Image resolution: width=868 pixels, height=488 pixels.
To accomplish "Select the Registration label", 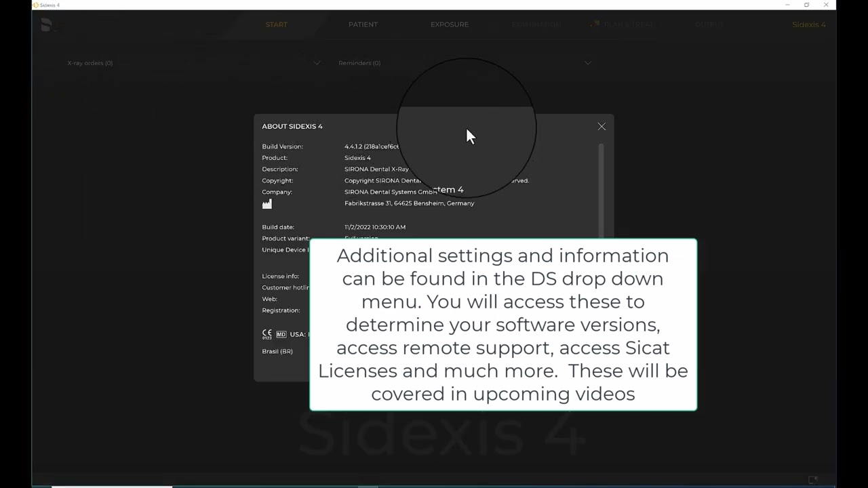I will coord(281,310).
